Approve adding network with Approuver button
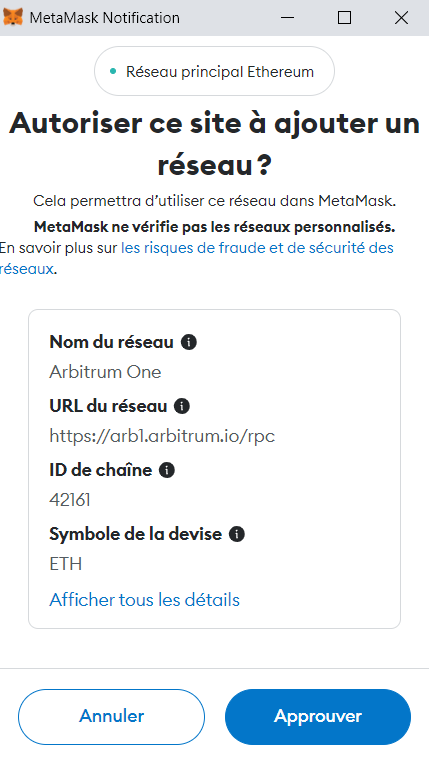The image size is (429, 763). (318, 716)
